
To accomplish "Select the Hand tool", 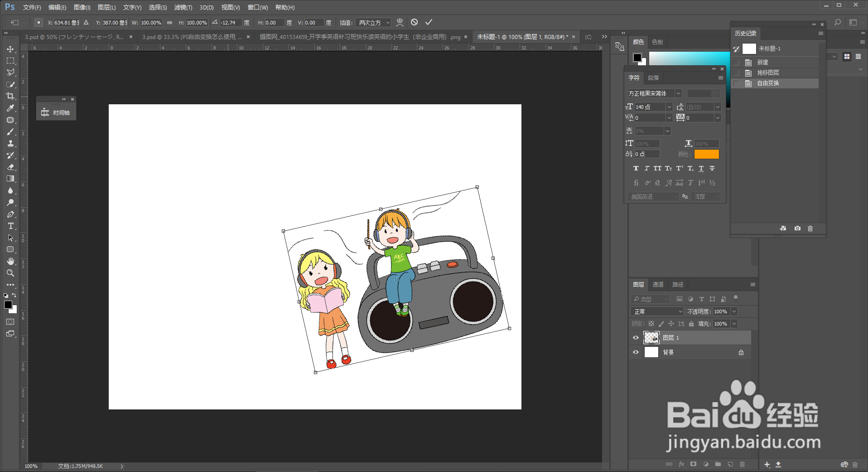I will click(10, 261).
